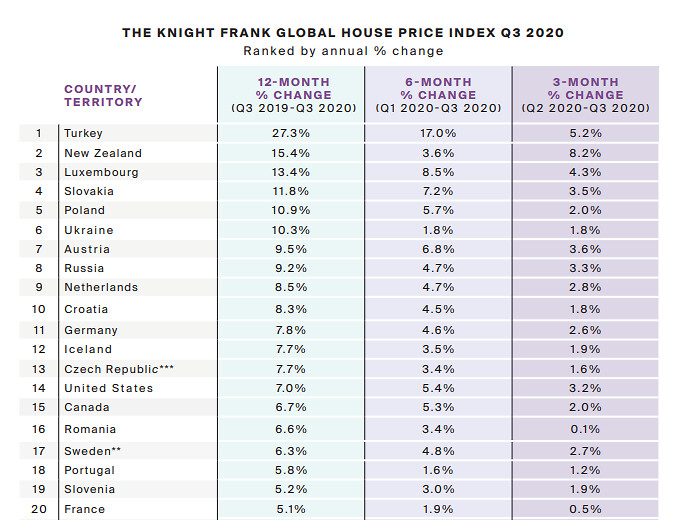Screen dimensions: 685x520
Task: Click the Ukraine country name
Action: pos(87,230)
